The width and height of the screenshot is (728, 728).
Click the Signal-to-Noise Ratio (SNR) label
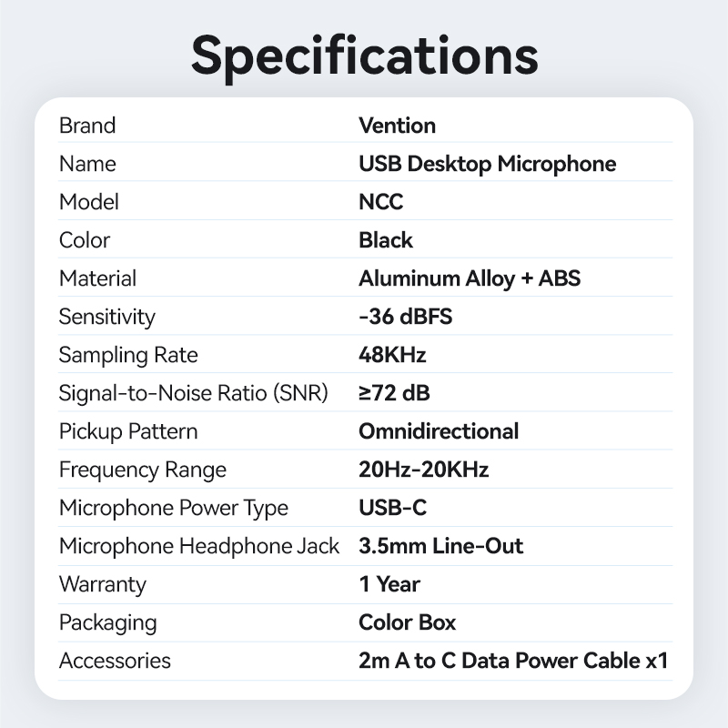coord(193,393)
